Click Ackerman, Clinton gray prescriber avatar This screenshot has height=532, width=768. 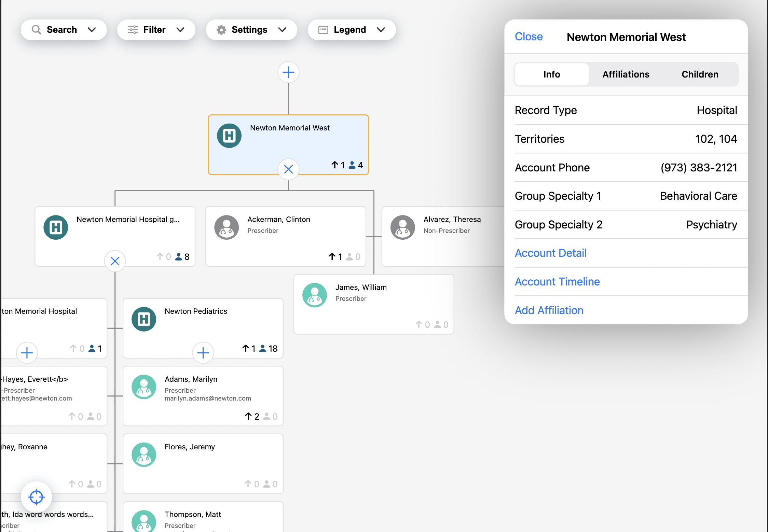click(x=226, y=227)
